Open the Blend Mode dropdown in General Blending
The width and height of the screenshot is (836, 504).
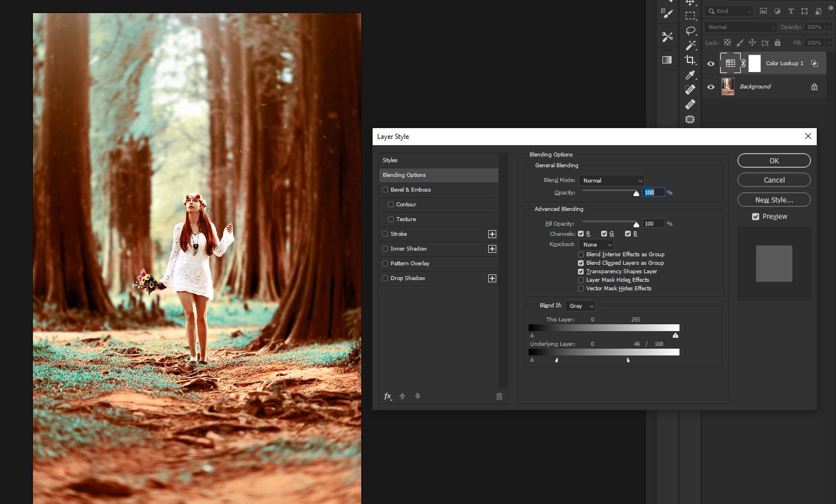pos(611,180)
